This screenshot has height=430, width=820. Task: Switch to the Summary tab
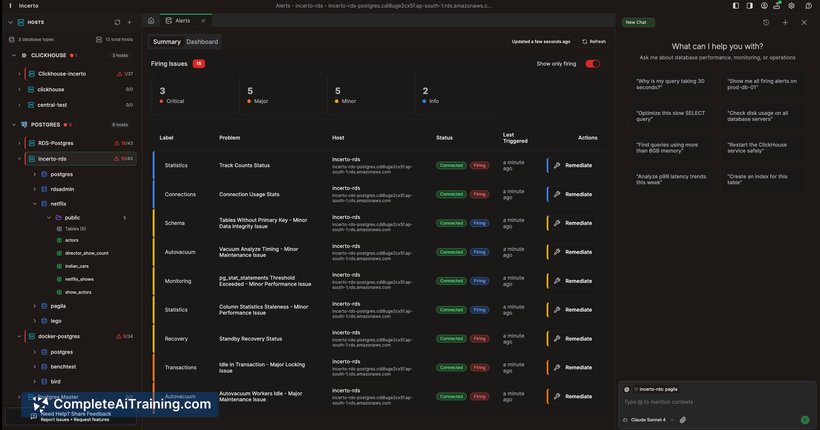click(x=167, y=42)
